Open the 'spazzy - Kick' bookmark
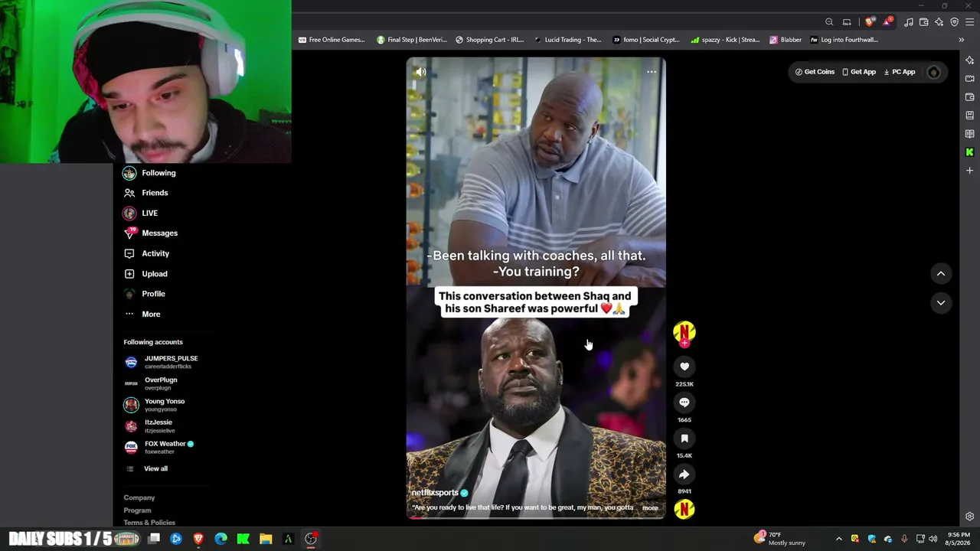Screen dimensions: 980x551 click(725, 40)
